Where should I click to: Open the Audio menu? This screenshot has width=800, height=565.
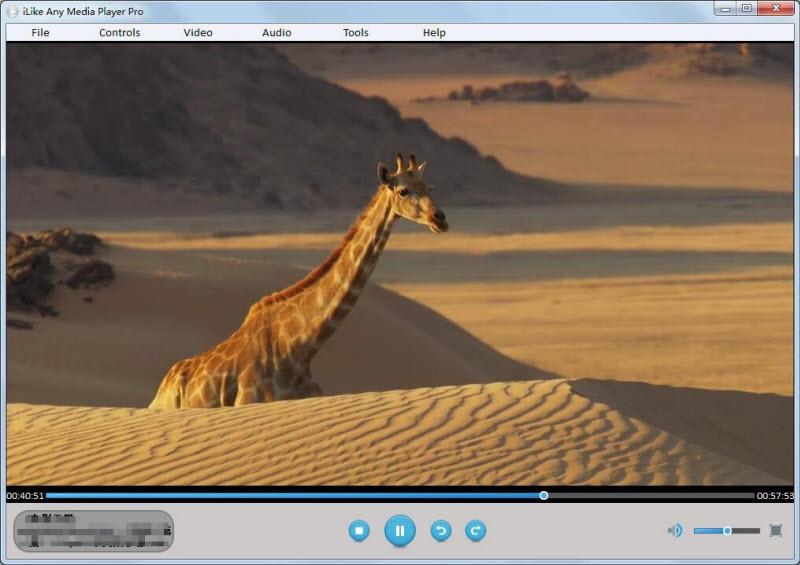point(277,33)
